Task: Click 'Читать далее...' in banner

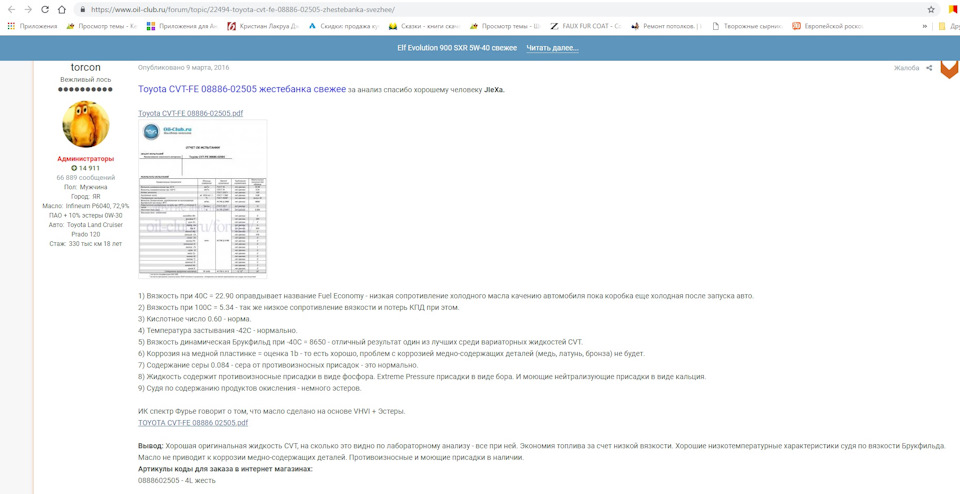Action: (x=552, y=48)
